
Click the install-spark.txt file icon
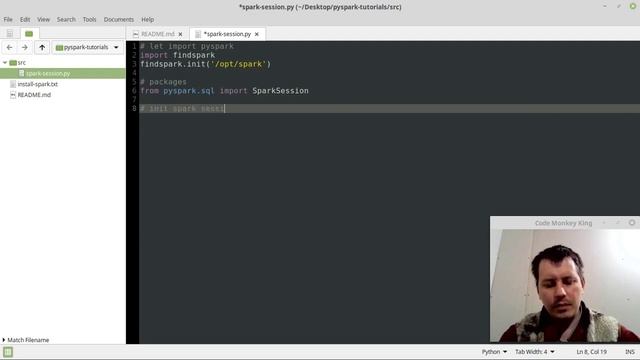click(x=13, y=84)
